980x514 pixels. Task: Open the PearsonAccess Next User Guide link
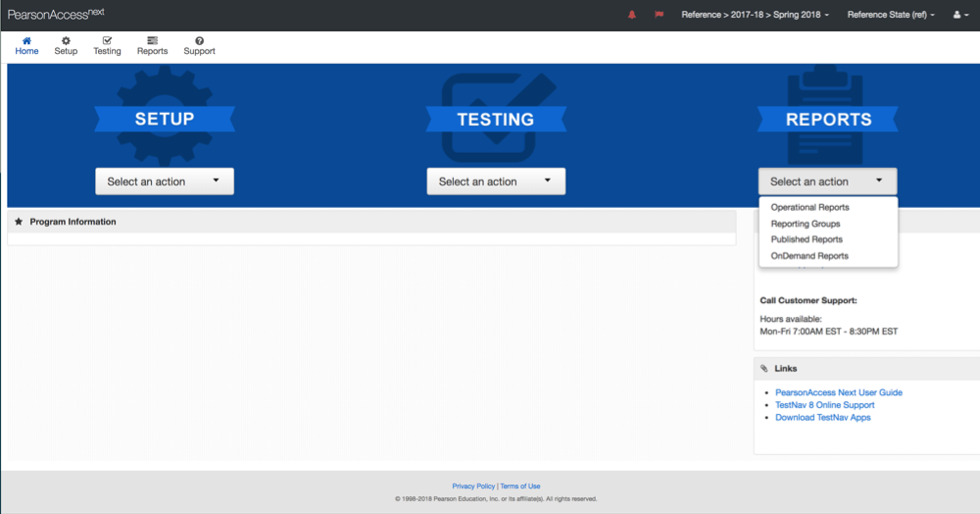click(x=838, y=392)
